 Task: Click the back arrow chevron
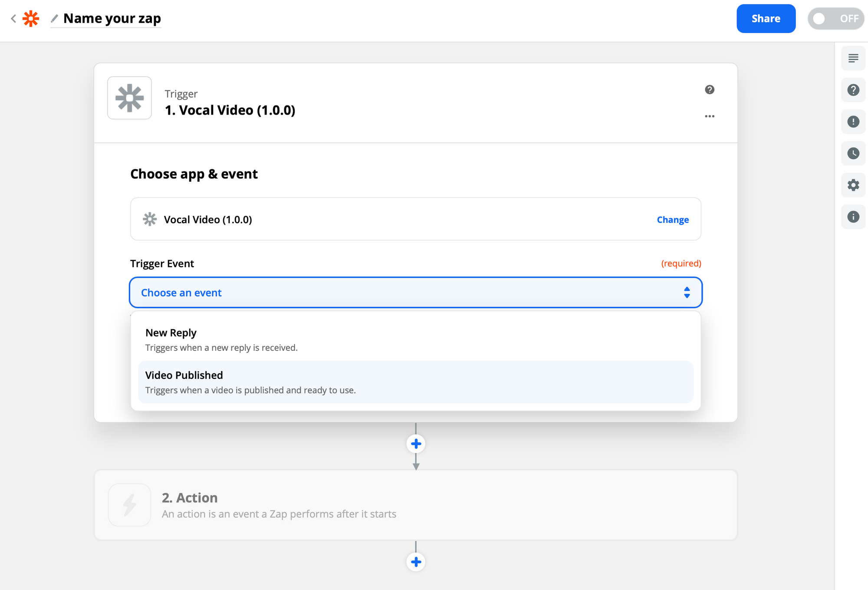(13, 19)
